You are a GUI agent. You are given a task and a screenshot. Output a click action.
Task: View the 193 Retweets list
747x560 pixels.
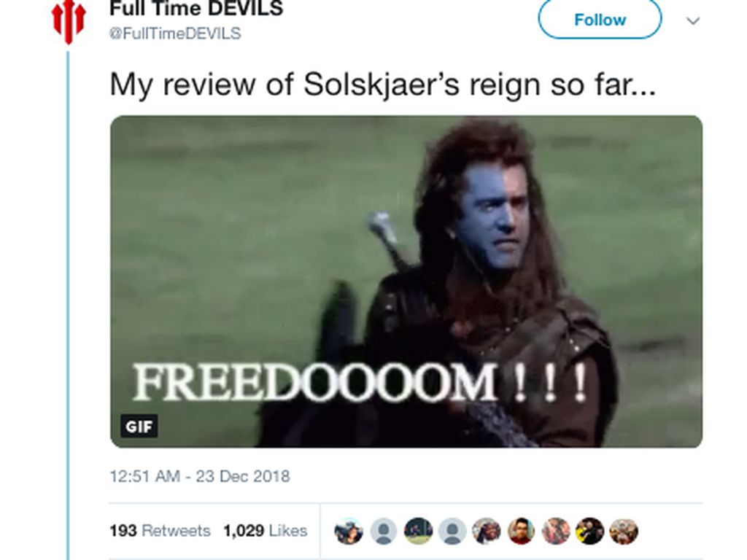point(160,531)
